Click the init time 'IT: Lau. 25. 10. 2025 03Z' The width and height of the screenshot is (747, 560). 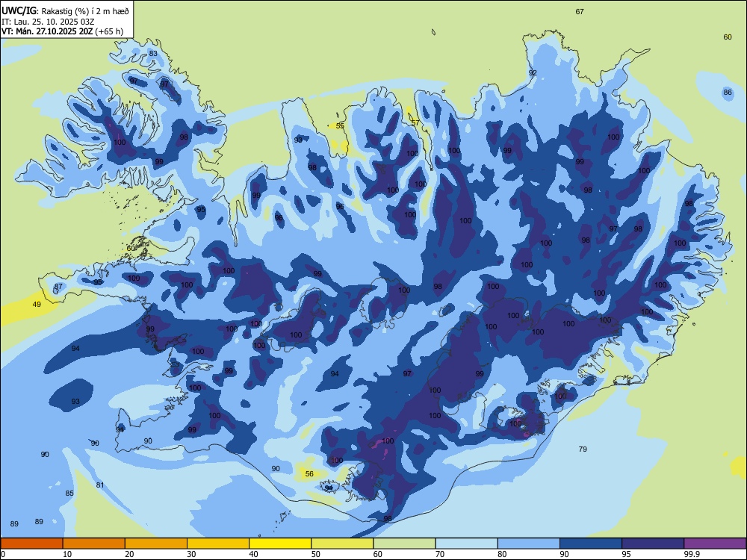(x=48, y=22)
